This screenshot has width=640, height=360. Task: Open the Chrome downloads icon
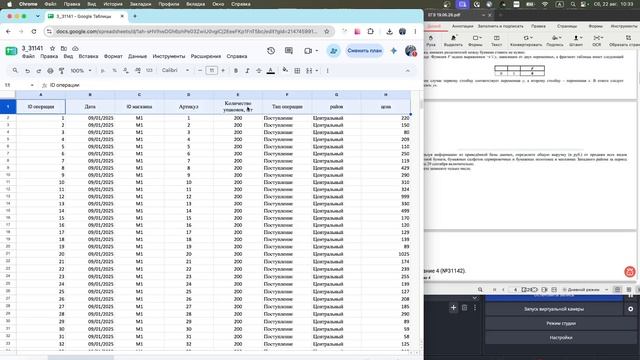tap(389, 31)
